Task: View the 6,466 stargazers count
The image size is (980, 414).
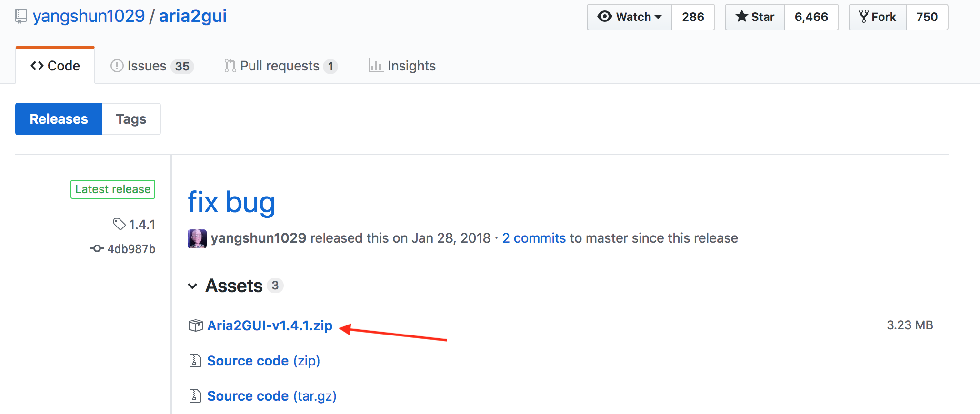Action: [x=811, y=17]
